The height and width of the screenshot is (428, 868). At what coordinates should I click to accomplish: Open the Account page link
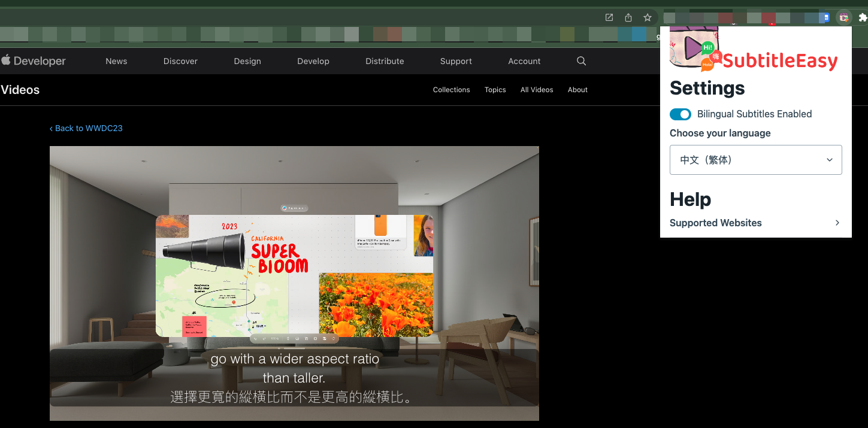[x=524, y=60]
